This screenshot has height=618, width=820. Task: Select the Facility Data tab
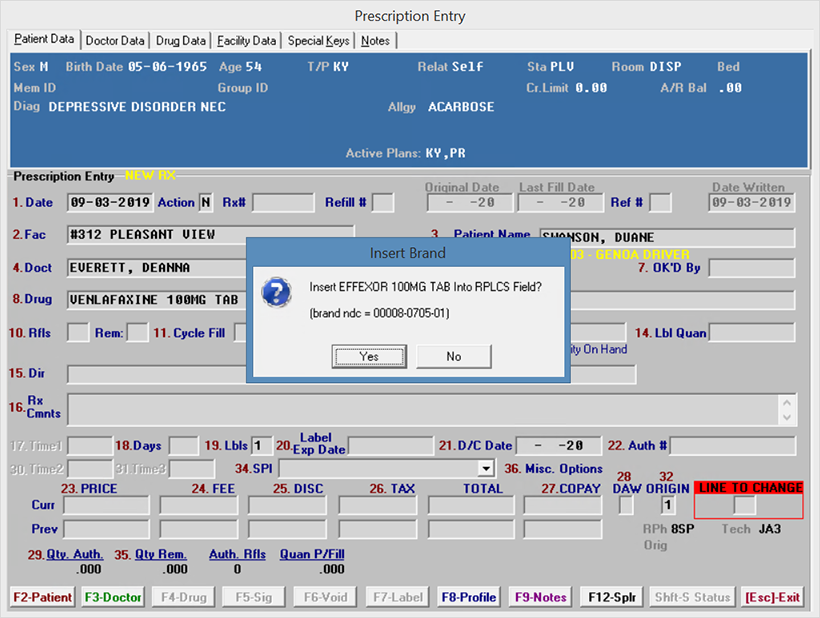246,41
